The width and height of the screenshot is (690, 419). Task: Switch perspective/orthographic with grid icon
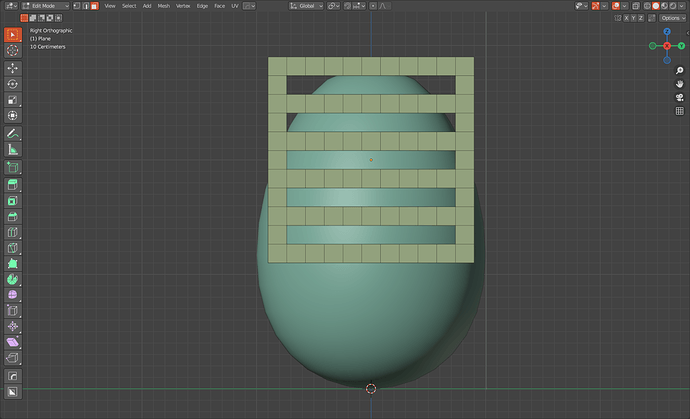pos(680,111)
